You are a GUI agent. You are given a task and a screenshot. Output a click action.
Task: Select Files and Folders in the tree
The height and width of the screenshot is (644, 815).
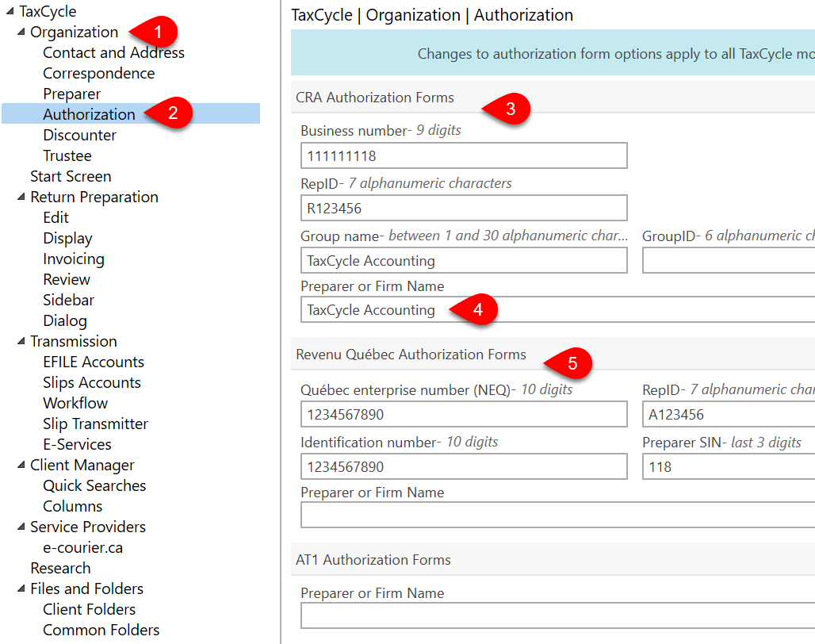point(86,588)
